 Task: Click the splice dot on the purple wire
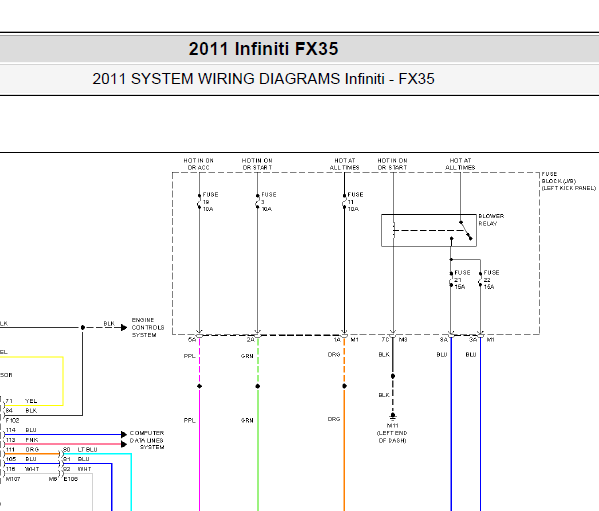click(199, 386)
